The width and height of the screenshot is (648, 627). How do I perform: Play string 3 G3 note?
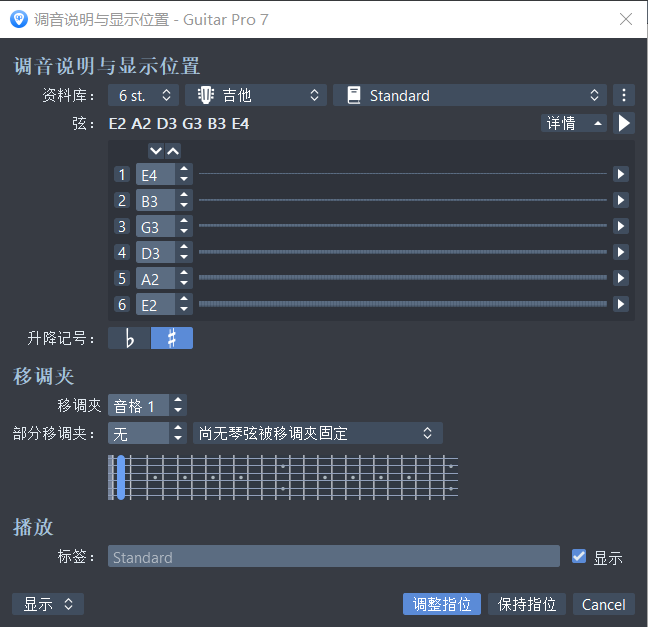coord(621,226)
